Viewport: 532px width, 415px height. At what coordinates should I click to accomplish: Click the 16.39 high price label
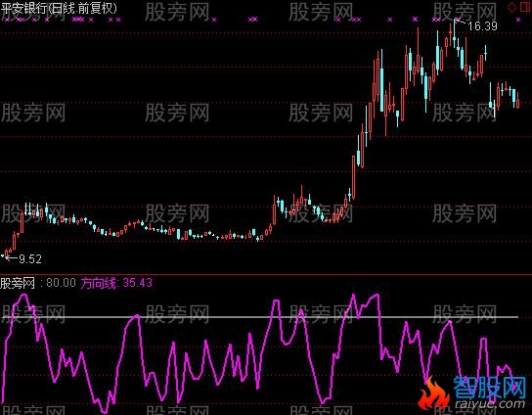482,25
